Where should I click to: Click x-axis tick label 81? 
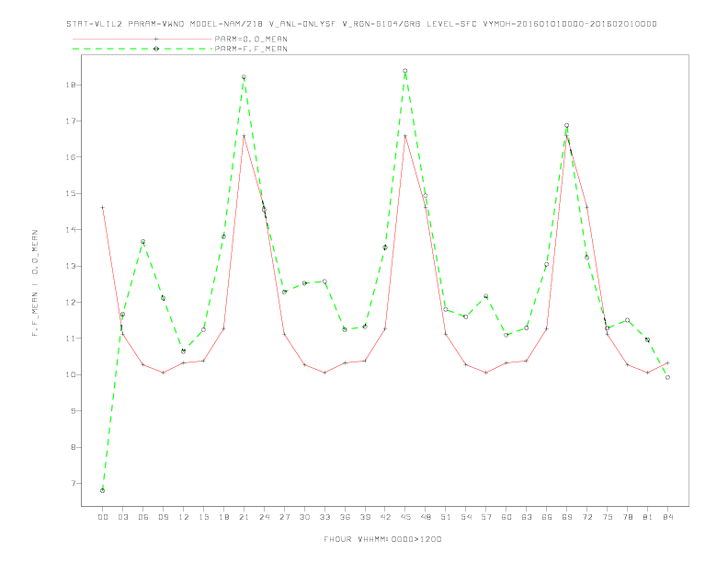648,517
